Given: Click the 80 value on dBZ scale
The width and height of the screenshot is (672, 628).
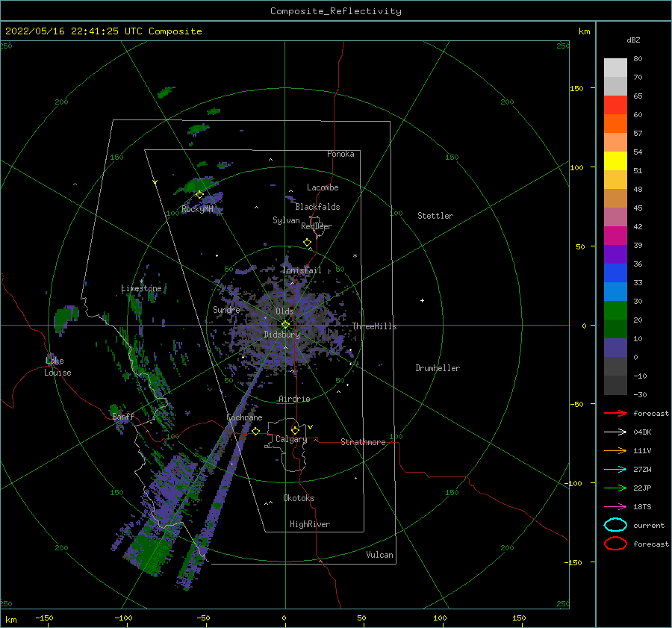Looking at the screenshot, I should [638, 59].
